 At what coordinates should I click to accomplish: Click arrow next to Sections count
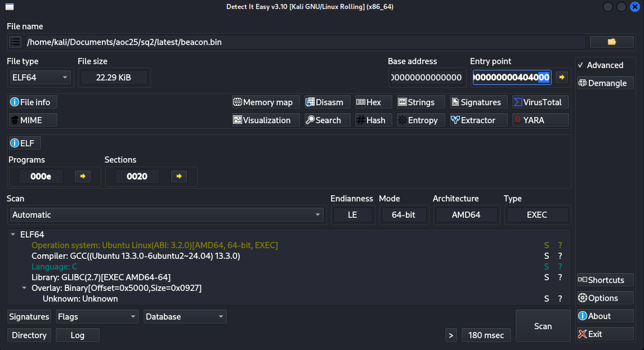(x=179, y=177)
